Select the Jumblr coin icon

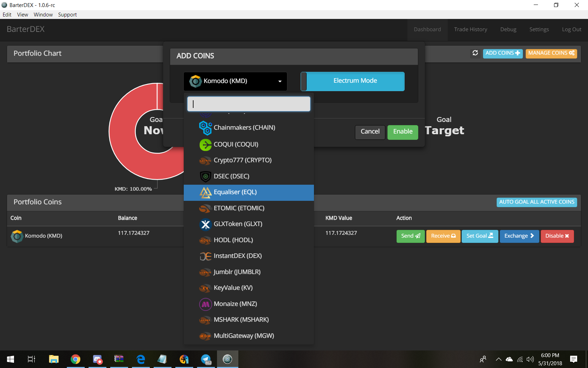205,272
